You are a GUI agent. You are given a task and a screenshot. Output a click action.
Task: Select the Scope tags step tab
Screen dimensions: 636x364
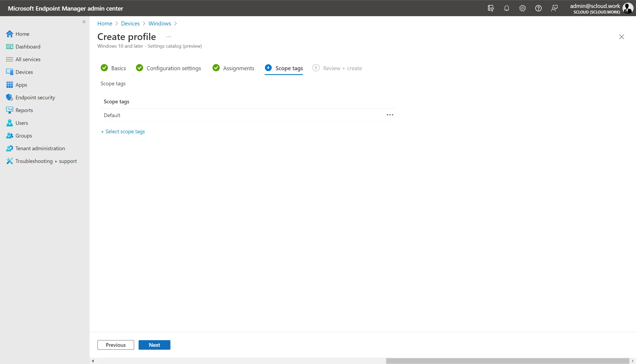tap(284, 68)
